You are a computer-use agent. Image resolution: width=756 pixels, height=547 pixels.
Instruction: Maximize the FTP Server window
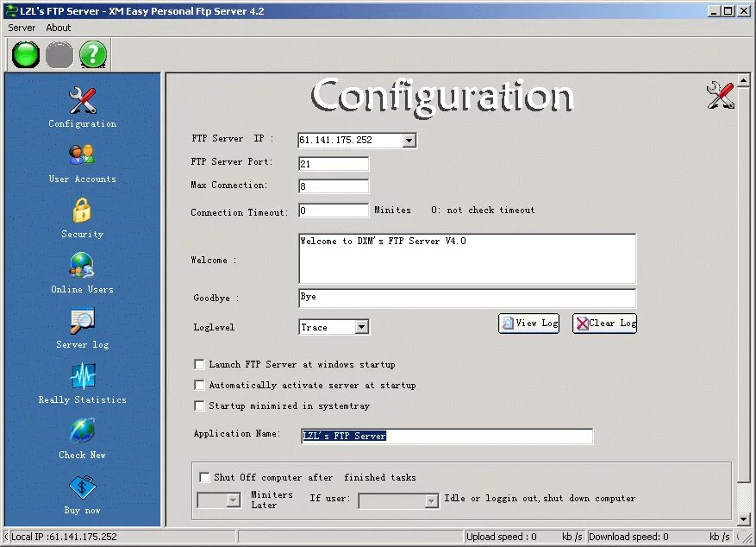point(728,11)
